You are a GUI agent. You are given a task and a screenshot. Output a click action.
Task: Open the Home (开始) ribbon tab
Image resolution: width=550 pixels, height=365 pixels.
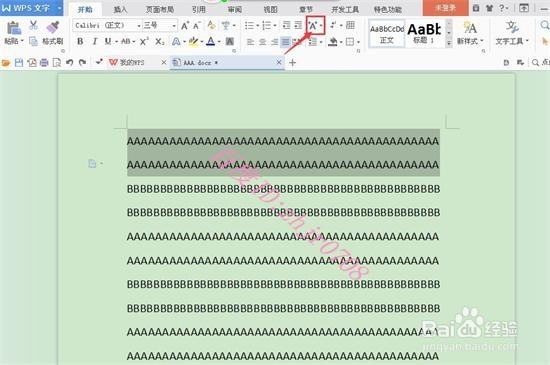85,9
